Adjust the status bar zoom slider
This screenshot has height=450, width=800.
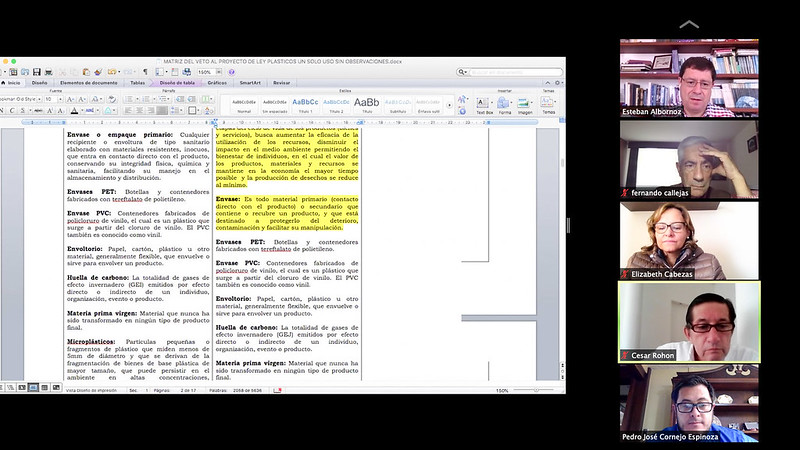536,390
